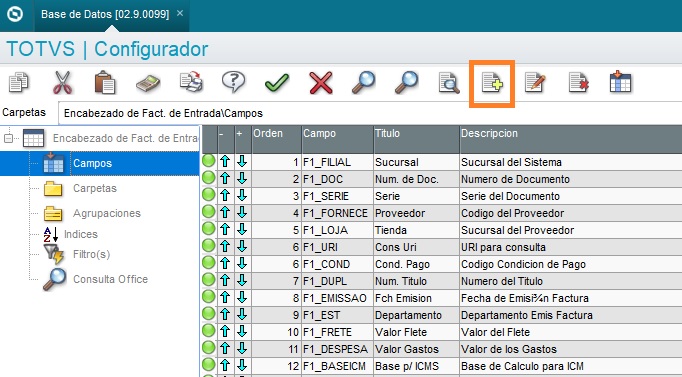Viewport: 682px width, 377px height.
Task: Move F1_FILIAL row down with arrow
Action: 242,162
